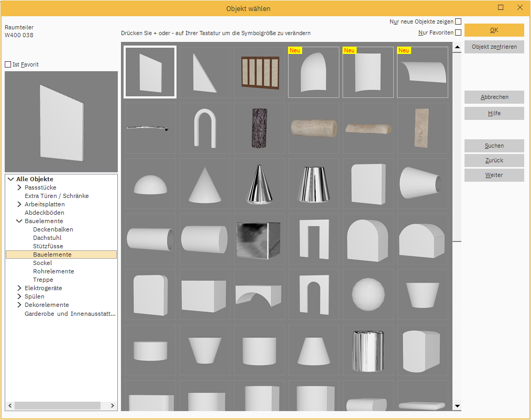Mark object as favorite with 'Ist Favorit'
The image size is (531, 420).
point(8,65)
